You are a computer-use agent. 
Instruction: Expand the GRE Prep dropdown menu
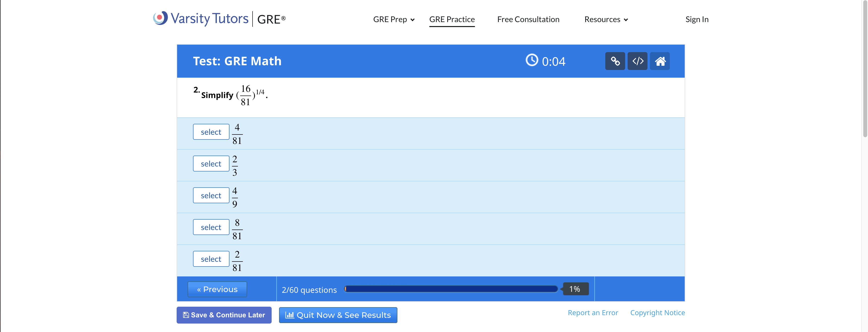(394, 20)
